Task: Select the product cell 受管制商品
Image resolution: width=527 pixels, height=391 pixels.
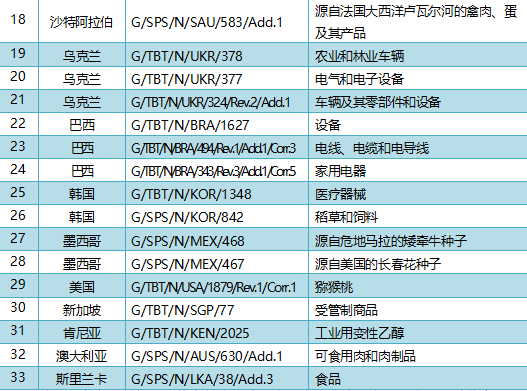Action: coord(418,309)
